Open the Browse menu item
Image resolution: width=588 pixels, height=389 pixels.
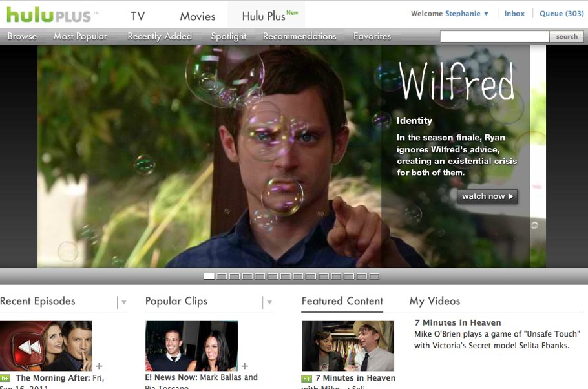pos(22,36)
